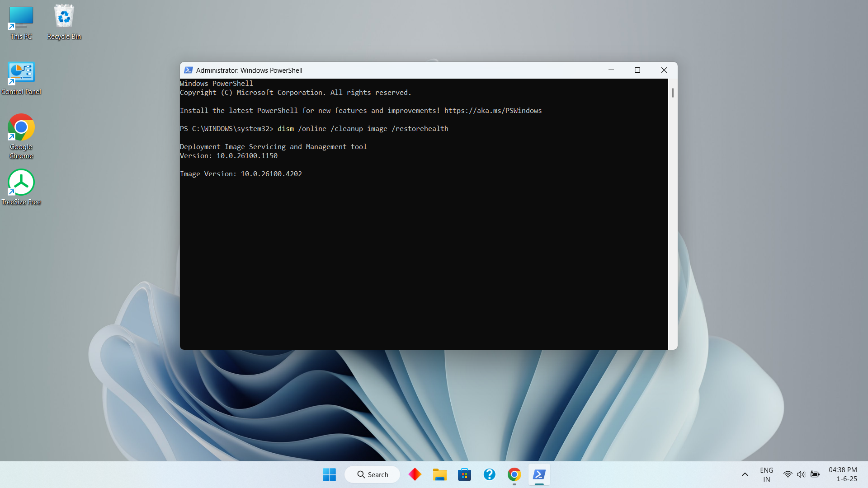Image resolution: width=868 pixels, height=488 pixels.
Task: Check the battery status icon
Action: (816, 474)
